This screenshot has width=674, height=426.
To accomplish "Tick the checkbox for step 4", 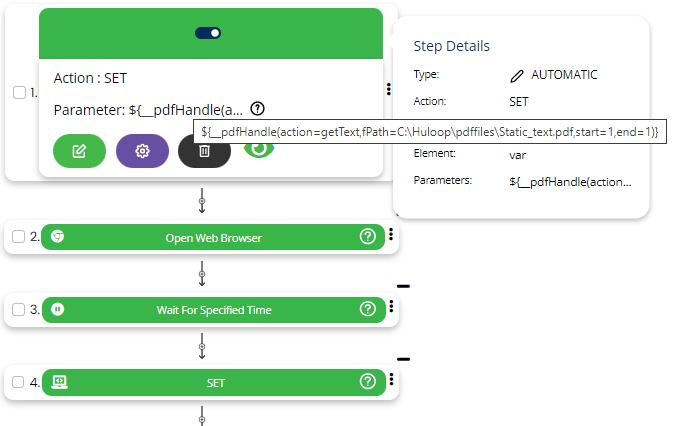I will [19, 381].
